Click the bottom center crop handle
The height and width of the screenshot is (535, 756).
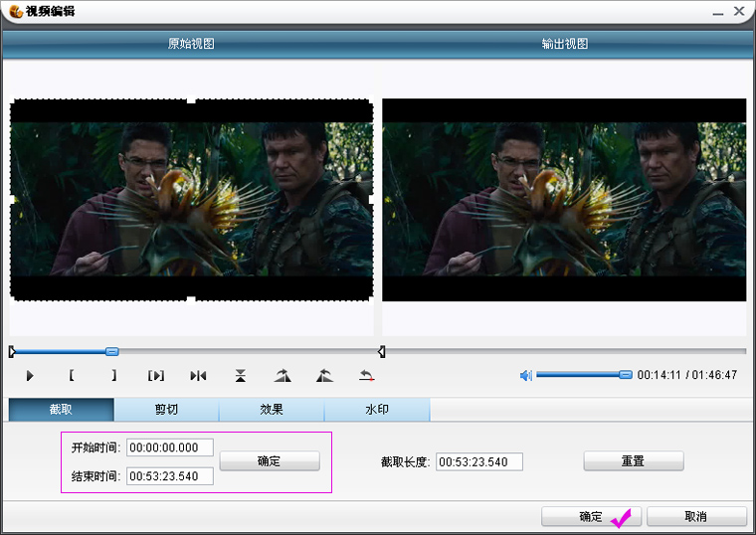[191, 300]
